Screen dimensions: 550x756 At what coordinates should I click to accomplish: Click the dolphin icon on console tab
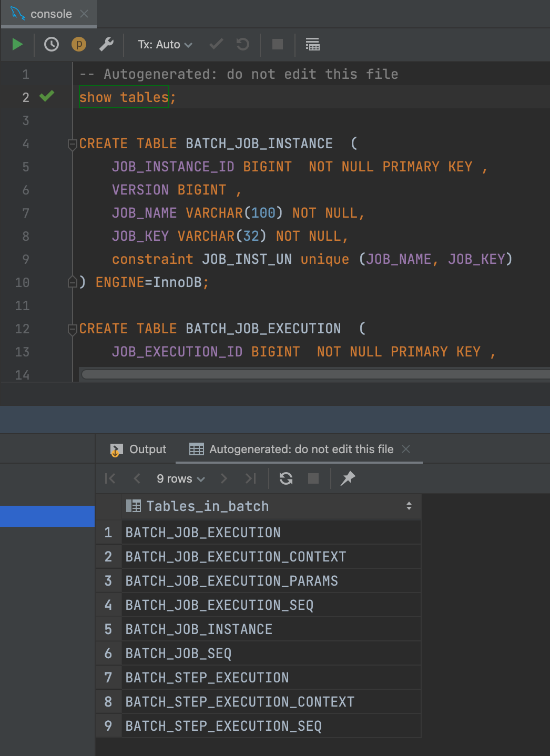pyautogui.click(x=17, y=14)
